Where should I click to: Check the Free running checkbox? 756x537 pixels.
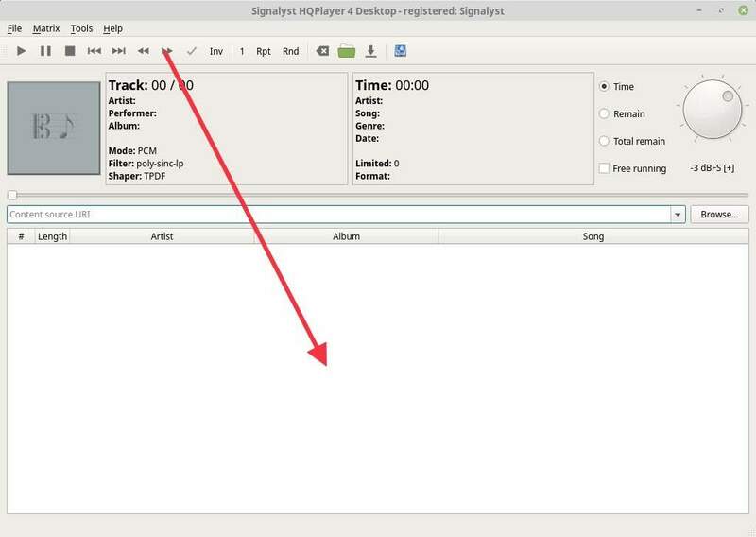coord(605,168)
